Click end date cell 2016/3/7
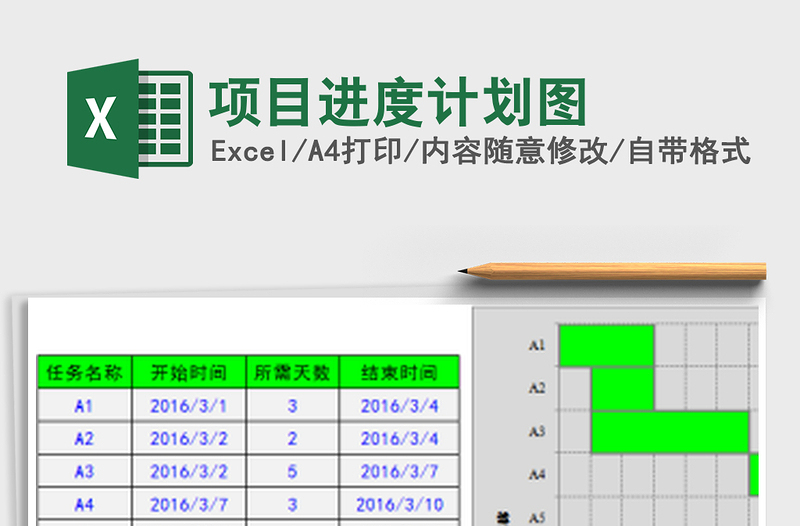The image size is (800, 526). [399, 471]
